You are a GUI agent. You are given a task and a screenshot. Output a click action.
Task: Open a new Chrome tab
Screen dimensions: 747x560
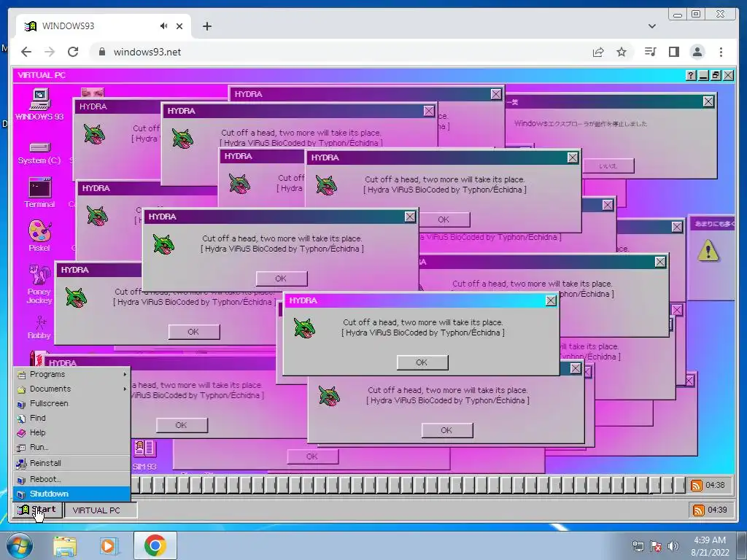pos(206,26)
